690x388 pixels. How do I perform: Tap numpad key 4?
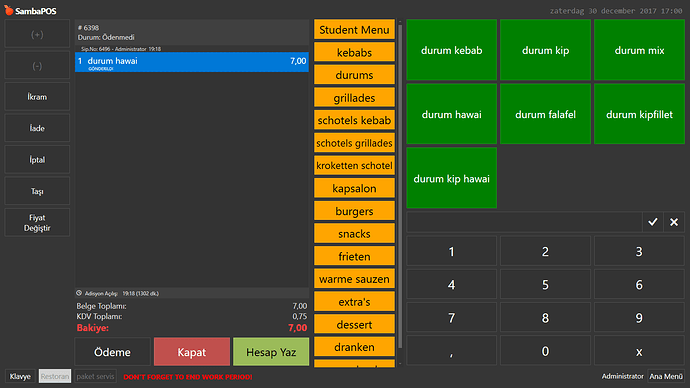tap(451, 285)
